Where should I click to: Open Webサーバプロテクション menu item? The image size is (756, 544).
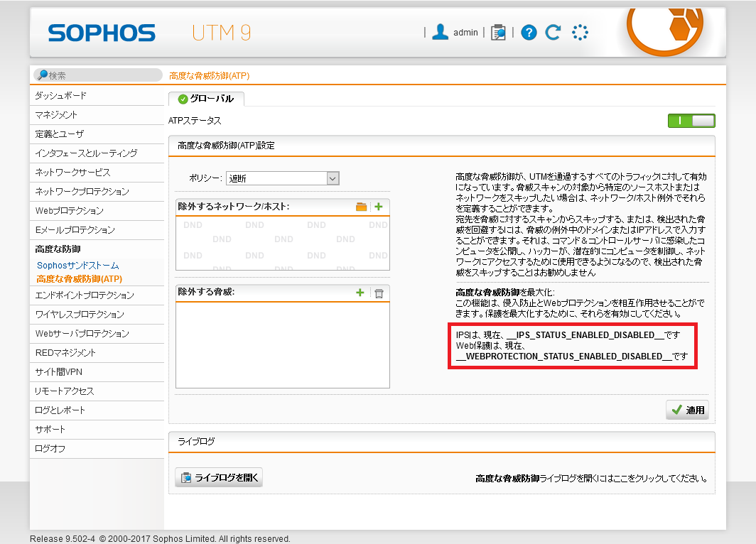click(x=97, y=334)
